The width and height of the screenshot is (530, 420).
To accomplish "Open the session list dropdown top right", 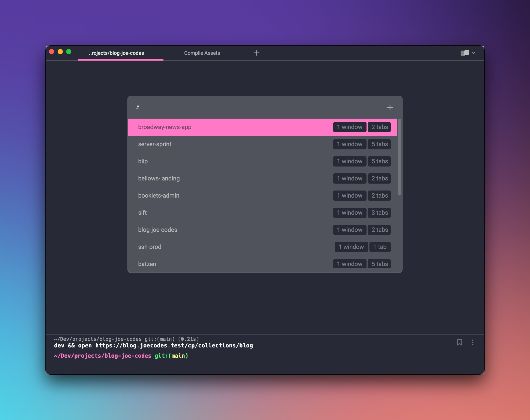I will [x=468, y=53].
